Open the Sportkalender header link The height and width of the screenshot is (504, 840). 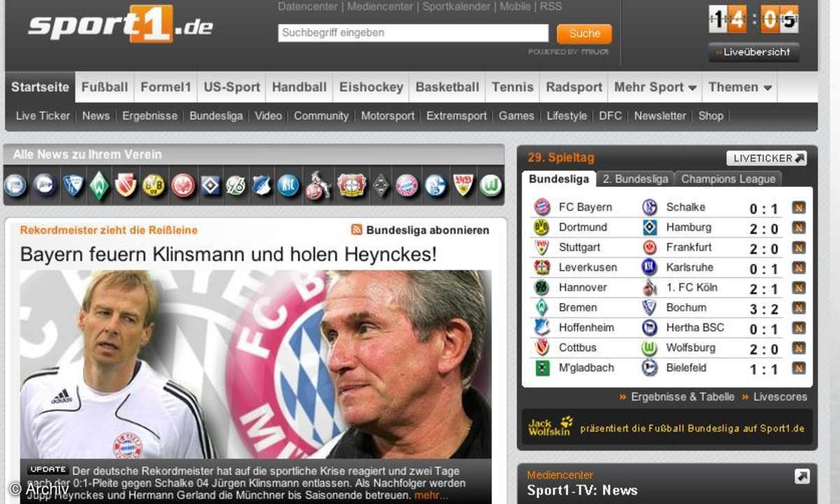pyautogui.click(x=456, y=6)
